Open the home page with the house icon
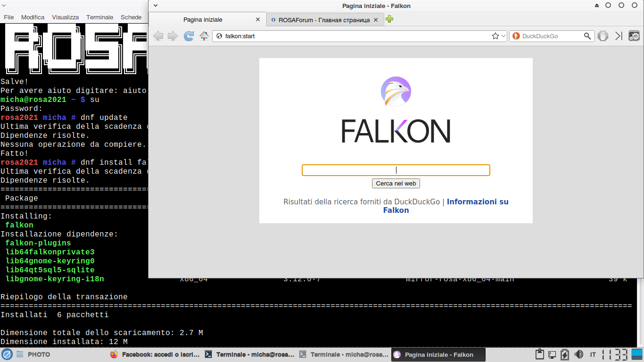 (x=204, y=36)
